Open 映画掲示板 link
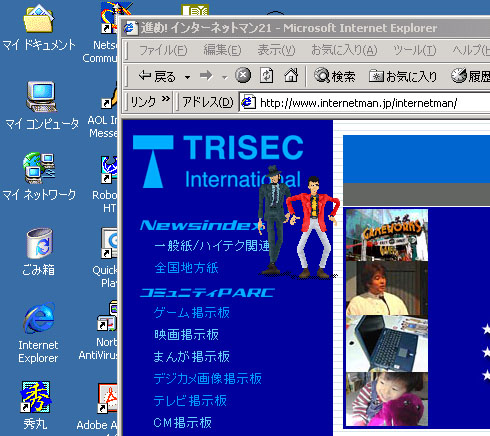 click(x=186, y=335)
